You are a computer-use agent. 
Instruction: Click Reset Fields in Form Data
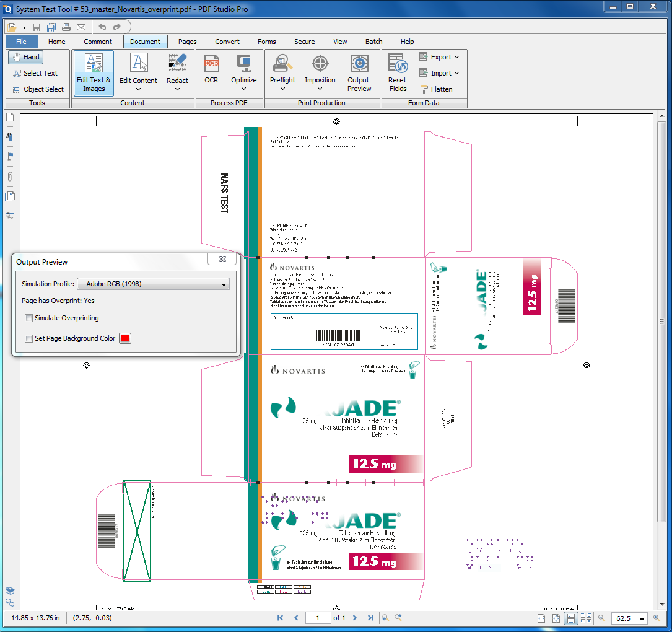(x=397, y=69)
